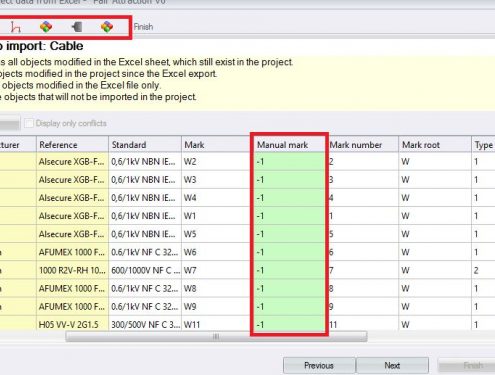Click Manual mark cell in W11 row
This screenshot has width=495, height=375.
click(289, 323)
